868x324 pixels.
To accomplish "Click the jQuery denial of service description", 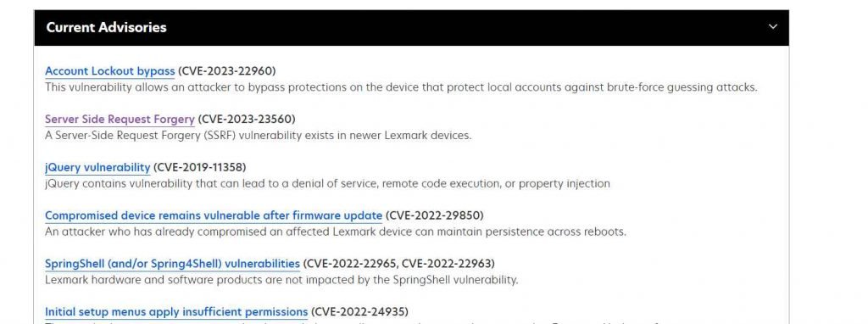I will coord(327,183).
